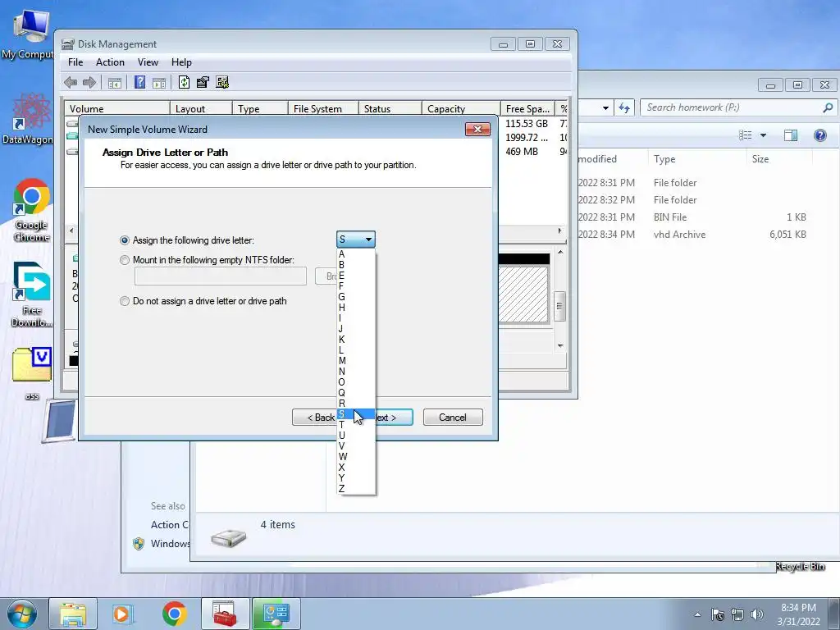The image size is (840, 630).
Task: Open the ass folder on desktop
Action: pyautogui.click(x=31, y=374)
